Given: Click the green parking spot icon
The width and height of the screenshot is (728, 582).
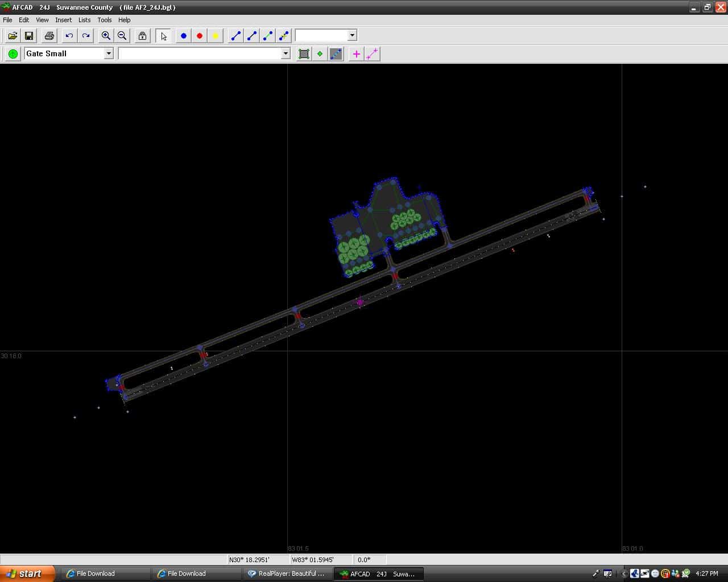Looking at the screenshot, I should [13, 54].
